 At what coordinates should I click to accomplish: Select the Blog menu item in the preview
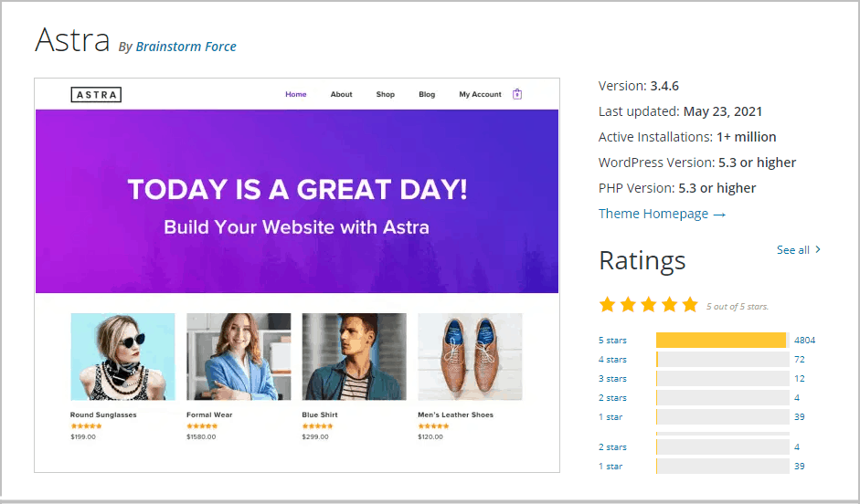tap(427, 94)
